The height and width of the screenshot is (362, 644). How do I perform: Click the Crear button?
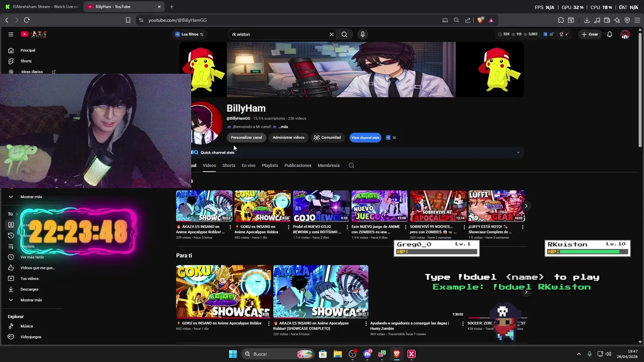tap(590, 34)
